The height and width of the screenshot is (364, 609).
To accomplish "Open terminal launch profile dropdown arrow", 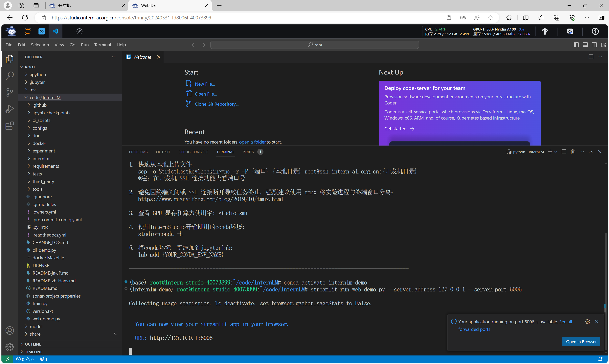I will pyautogui.click(x=556, y=152).
